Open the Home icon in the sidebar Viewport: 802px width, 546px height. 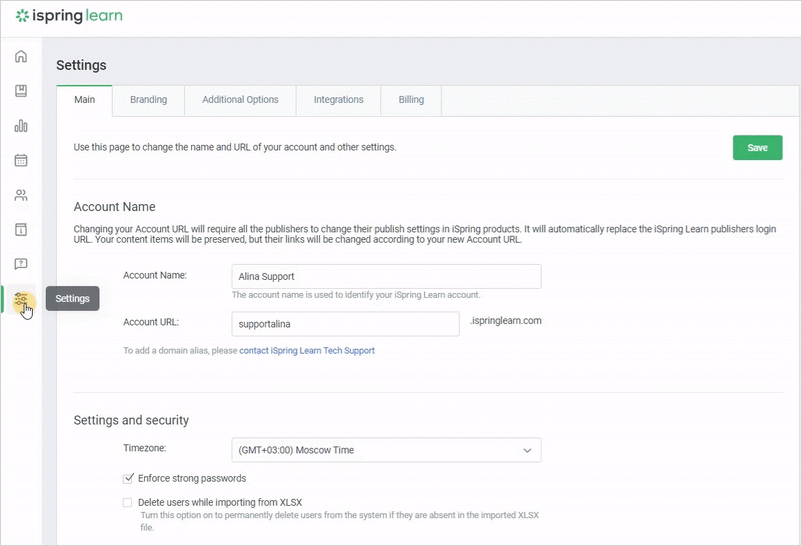click(x=21, y=56)
